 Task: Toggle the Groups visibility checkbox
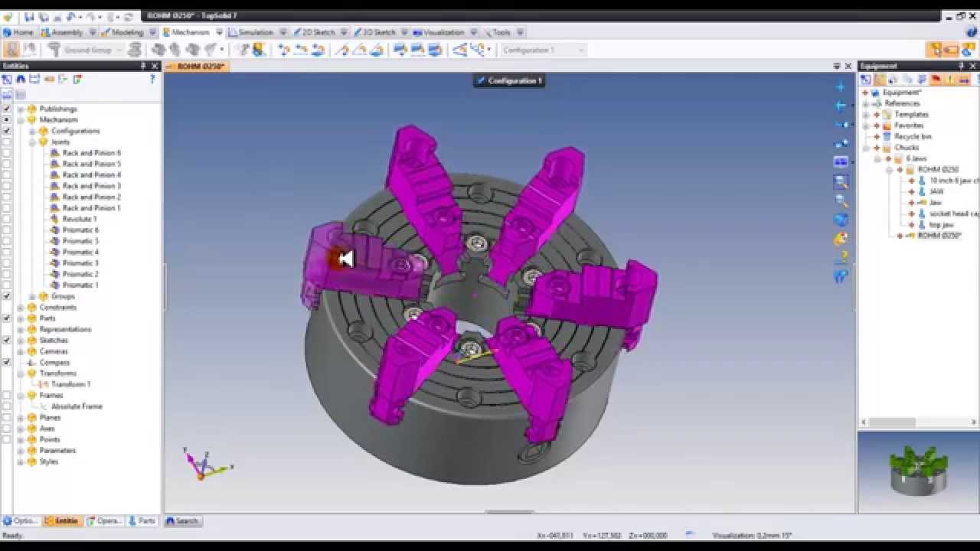click(7, 296)
